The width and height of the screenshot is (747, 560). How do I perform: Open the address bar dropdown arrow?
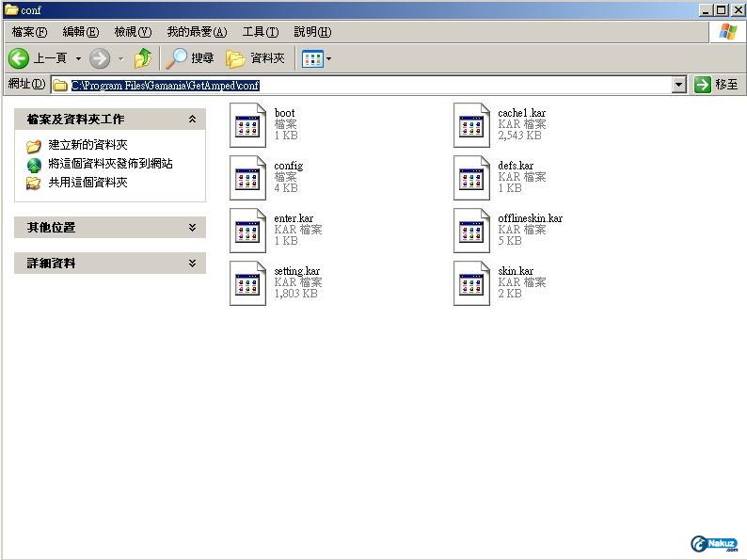pyautogui.click(x=679, y=85)
